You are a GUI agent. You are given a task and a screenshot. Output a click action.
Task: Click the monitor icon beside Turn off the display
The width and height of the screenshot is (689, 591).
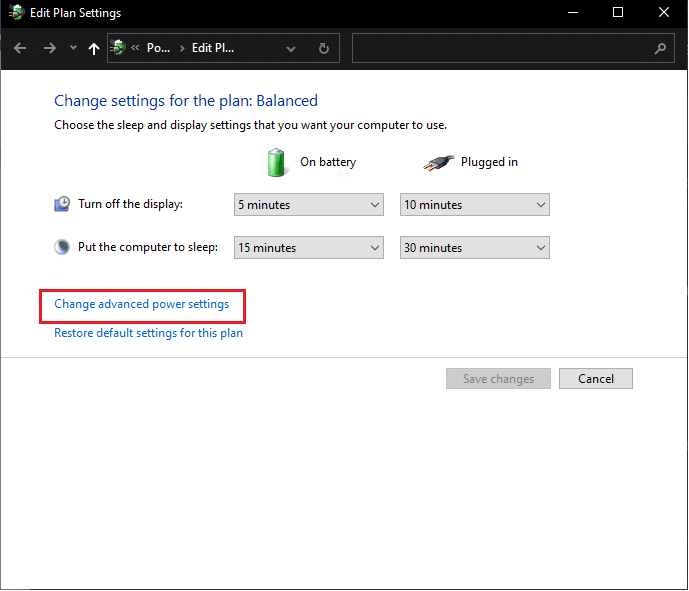(62, 204)
